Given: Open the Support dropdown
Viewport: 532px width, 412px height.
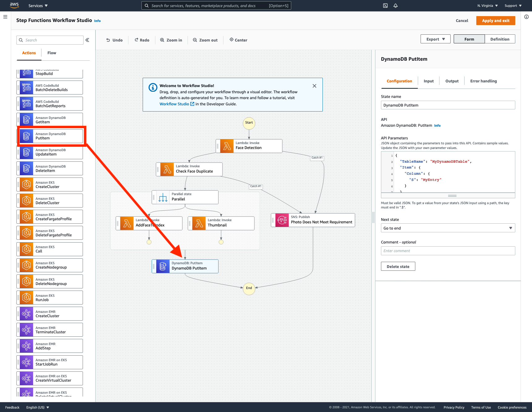Looking at the screenshot, I should tap(513, 6).
